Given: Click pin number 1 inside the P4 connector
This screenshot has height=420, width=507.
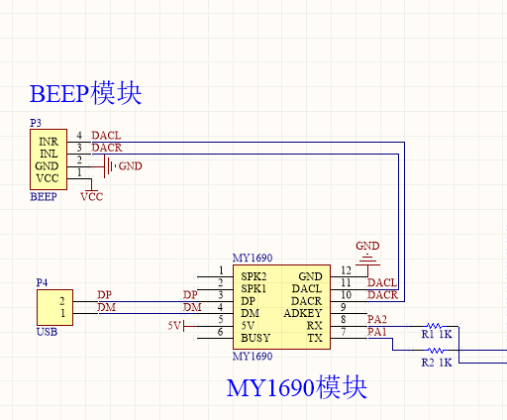Looking at the screenshot, I should click(62, 313).
